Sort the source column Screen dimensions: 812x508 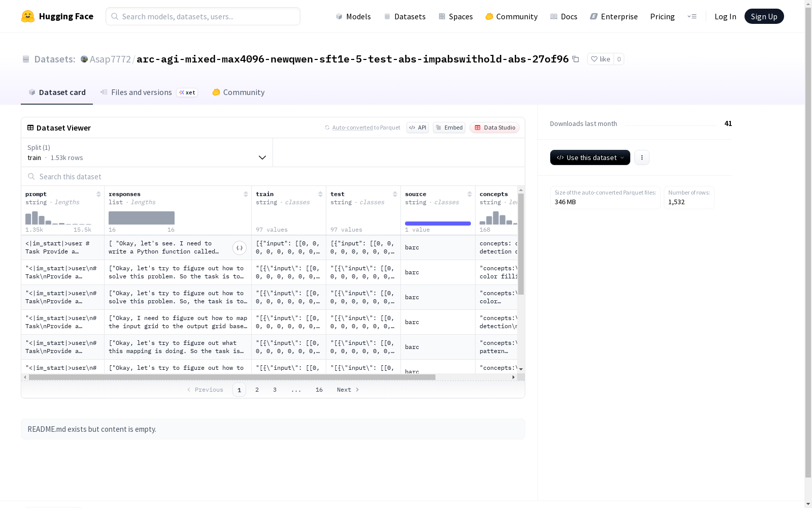pyautogui.click(x=469, y=194)
